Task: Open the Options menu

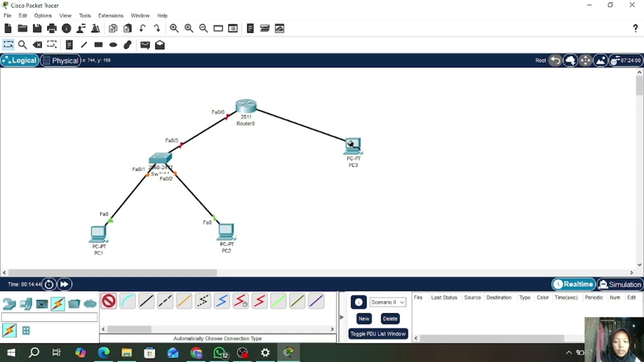Action: pyautogui.click(x=43, y=16)
